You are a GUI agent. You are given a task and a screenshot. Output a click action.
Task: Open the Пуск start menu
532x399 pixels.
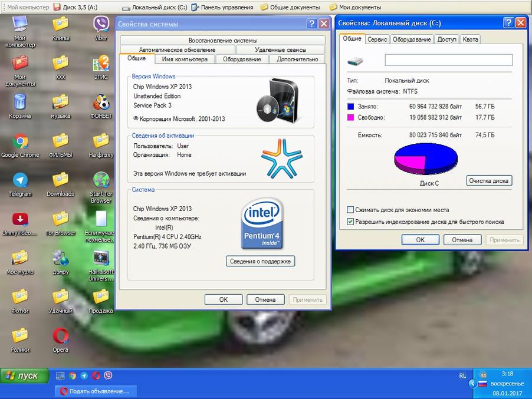[24, 376]
